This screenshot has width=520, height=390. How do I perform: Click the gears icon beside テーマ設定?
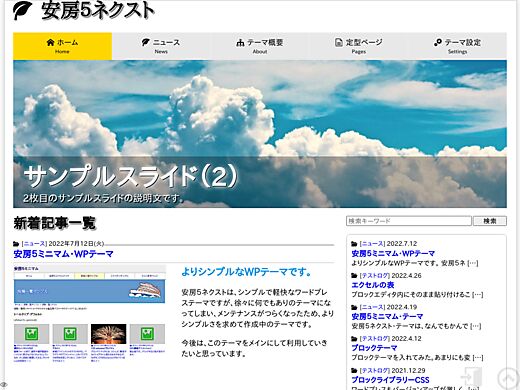click(438, 42)
